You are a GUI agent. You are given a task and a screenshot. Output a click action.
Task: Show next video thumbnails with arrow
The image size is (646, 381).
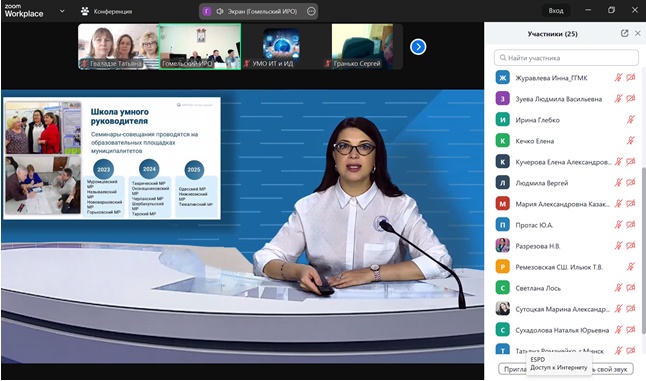pos(418,47)
